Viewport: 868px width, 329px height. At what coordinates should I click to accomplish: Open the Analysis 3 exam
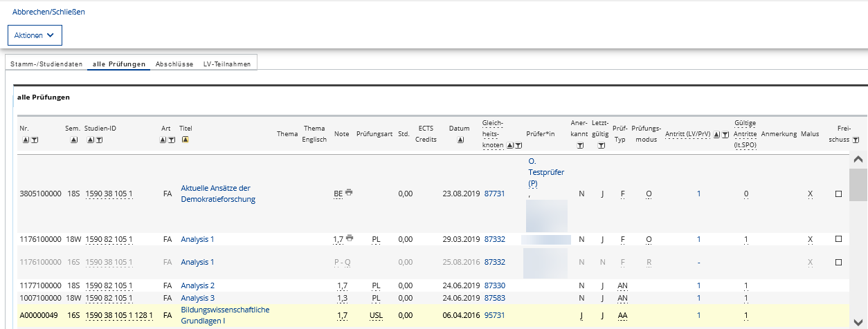[x=197, y=298]
